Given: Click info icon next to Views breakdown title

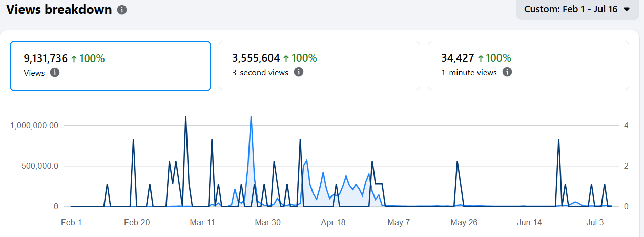Looking at the screenshot, I should pyautogui.click(x=122, y=10).
